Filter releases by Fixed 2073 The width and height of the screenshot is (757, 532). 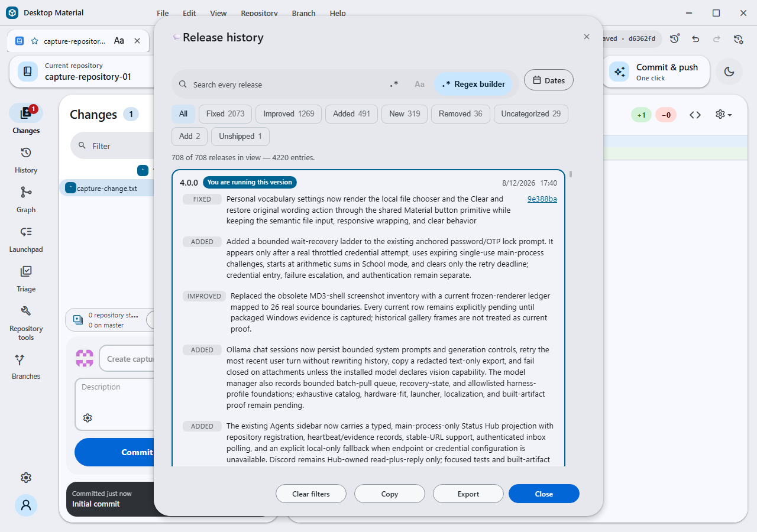pos(225,114)
